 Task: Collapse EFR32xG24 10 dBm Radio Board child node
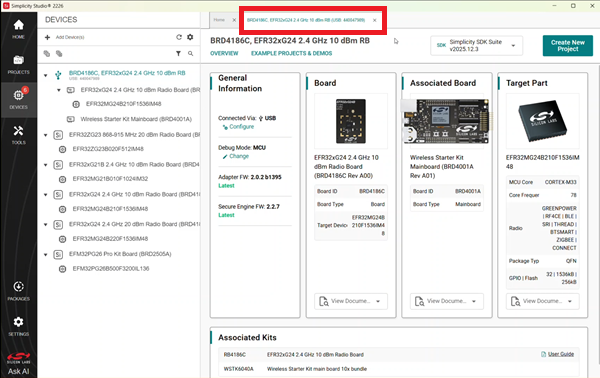click(x=59, y=90)
